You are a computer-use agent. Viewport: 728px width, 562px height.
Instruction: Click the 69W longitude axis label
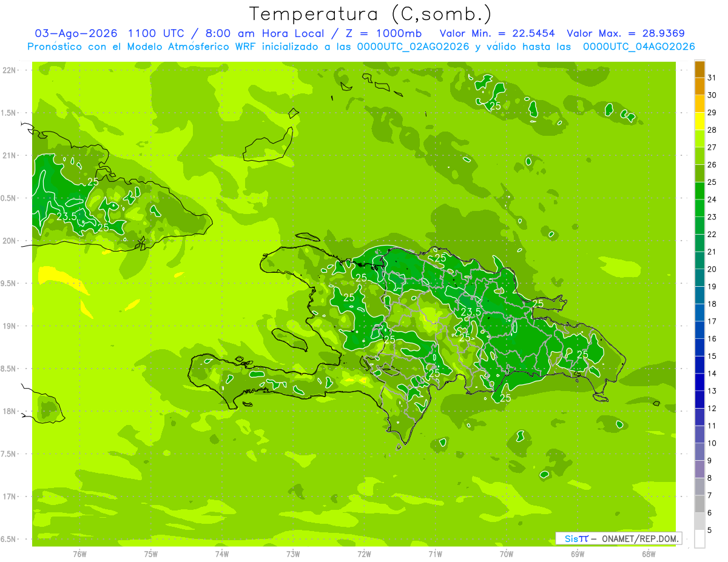[x=578, y=554]
